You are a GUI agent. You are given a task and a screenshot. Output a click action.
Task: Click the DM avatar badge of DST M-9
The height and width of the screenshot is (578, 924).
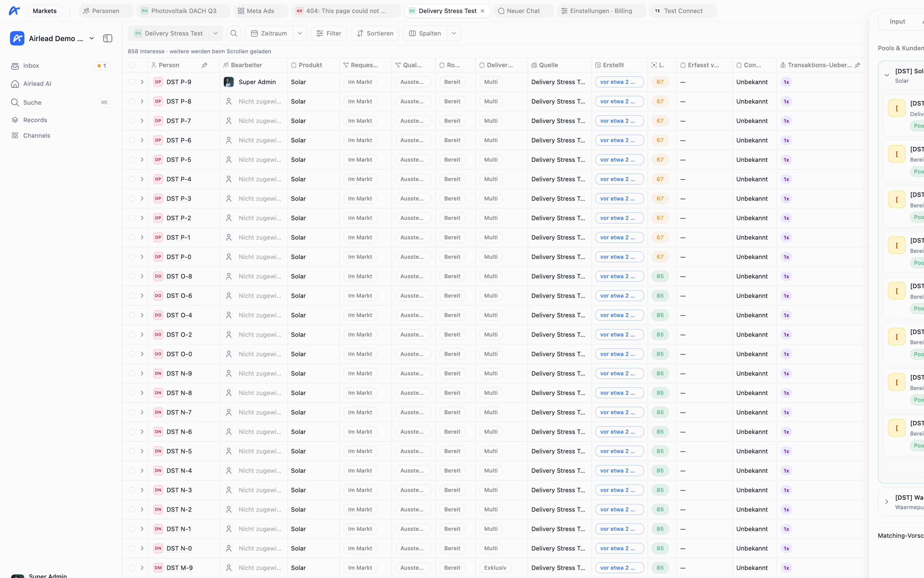click(x=158, y=568)
